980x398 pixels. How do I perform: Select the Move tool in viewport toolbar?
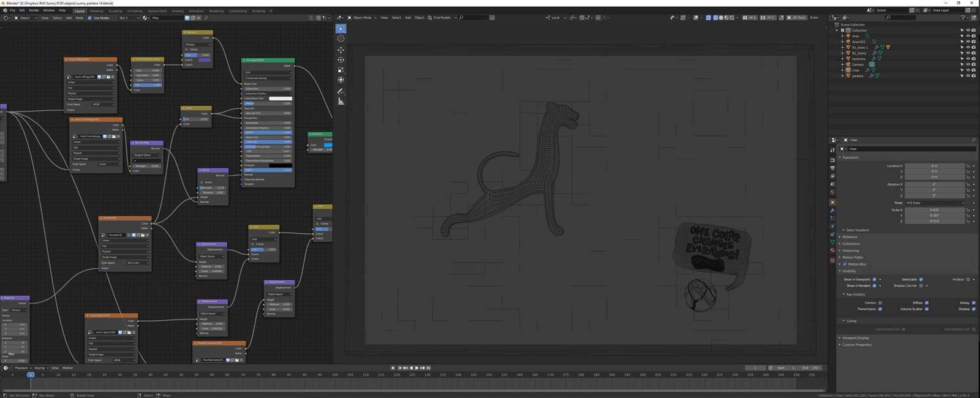click(x=341, y=50)
